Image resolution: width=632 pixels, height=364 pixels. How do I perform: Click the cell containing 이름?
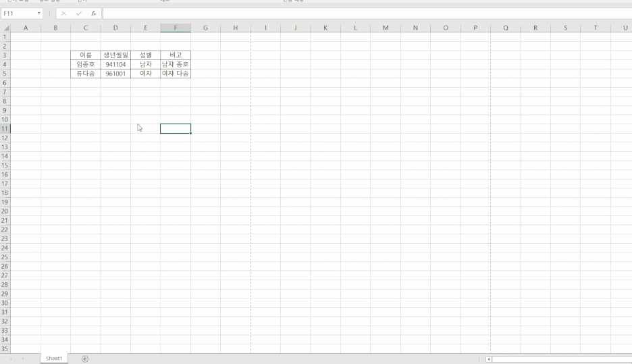86,55
